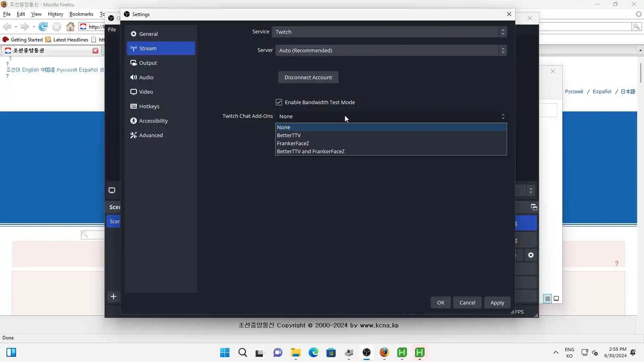Open Accessibility settings

point(161,121)
